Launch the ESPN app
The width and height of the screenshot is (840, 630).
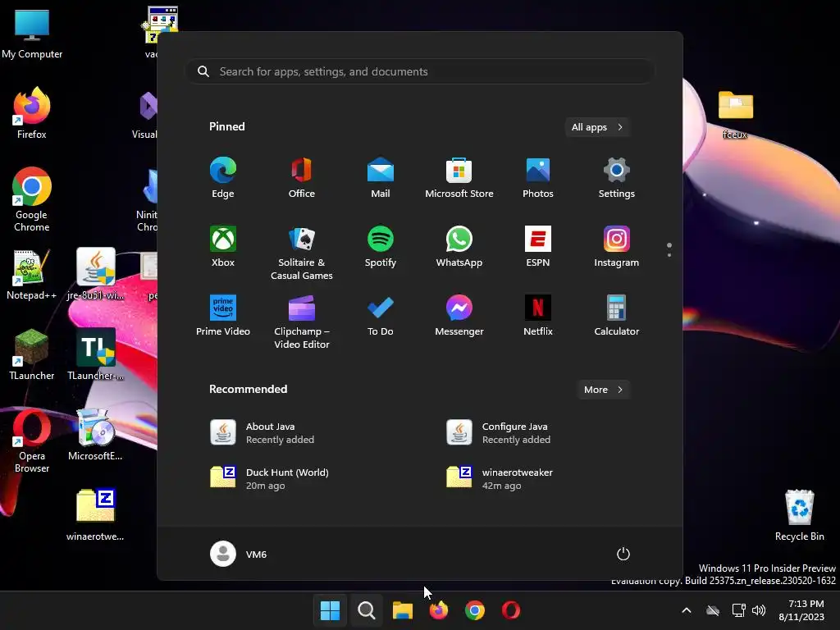[x=538, y=246]
